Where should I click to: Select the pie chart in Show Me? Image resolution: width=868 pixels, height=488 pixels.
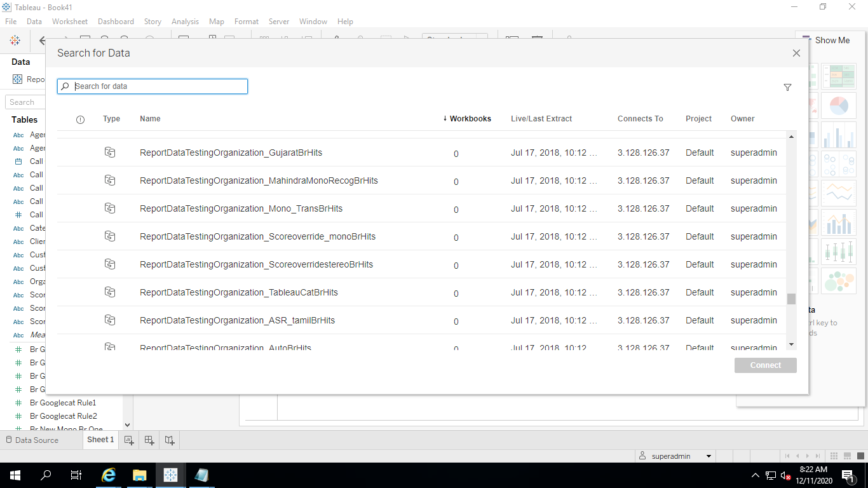tap(839, 105)
